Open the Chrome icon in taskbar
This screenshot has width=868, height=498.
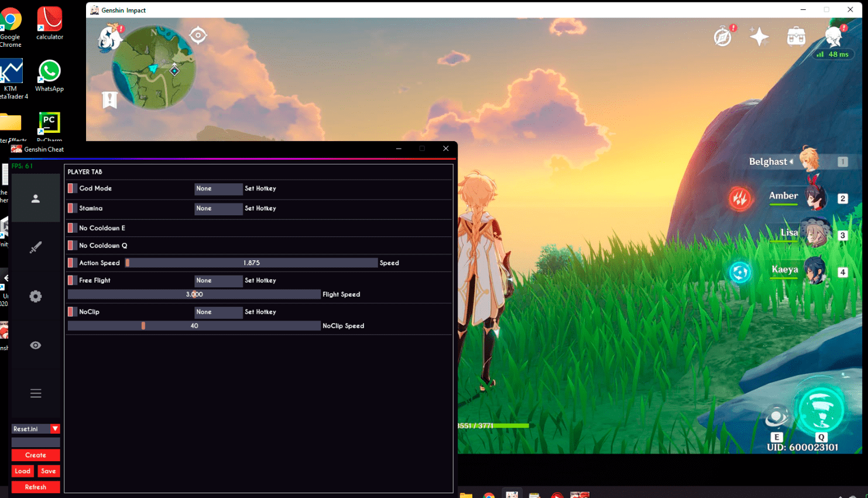(489, 495)
